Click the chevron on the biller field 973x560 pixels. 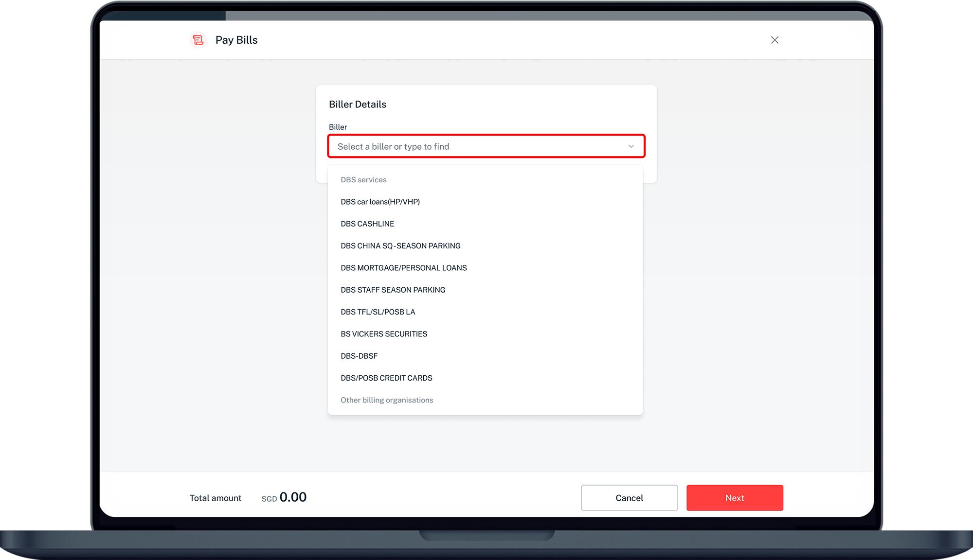631,146
